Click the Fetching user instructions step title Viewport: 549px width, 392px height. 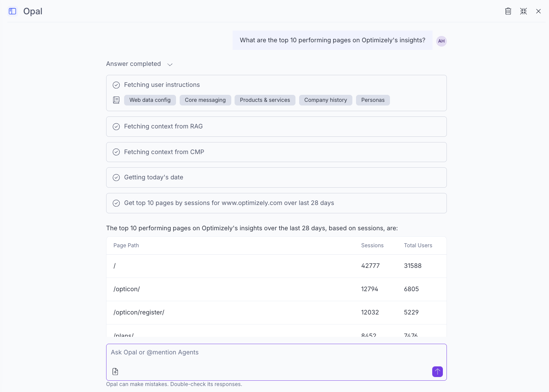tap(162, 85)
